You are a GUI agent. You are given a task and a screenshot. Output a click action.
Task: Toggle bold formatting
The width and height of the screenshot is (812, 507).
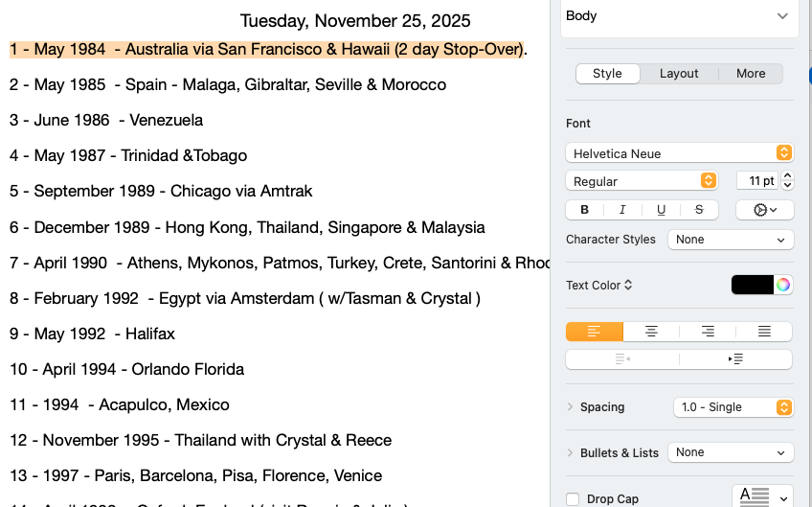[x=584, y=209]
